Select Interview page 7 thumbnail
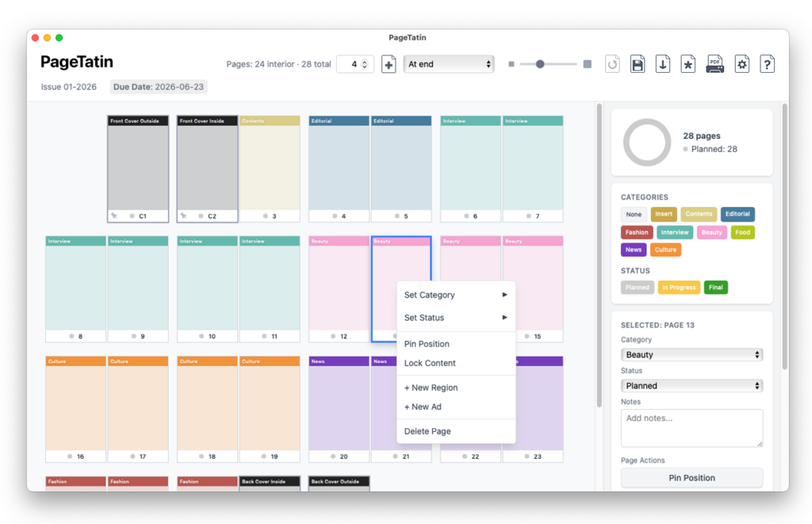Screen dimensions: 812x524 point(533,170)
